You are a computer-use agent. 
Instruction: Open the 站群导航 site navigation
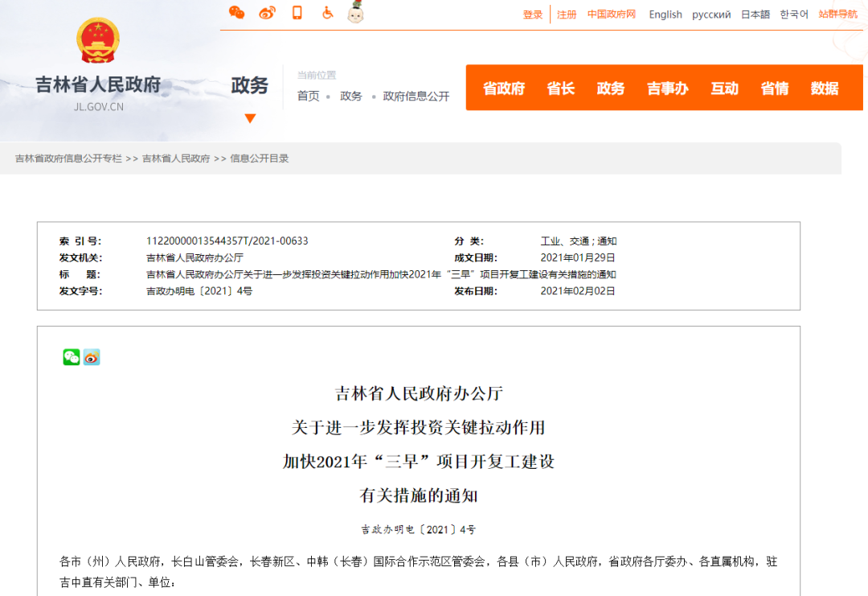837,14
